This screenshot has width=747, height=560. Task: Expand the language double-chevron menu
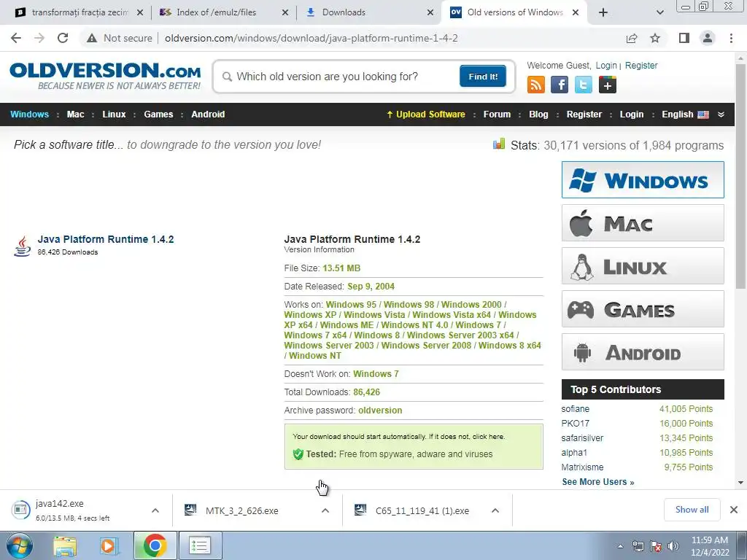pos(721,114)
